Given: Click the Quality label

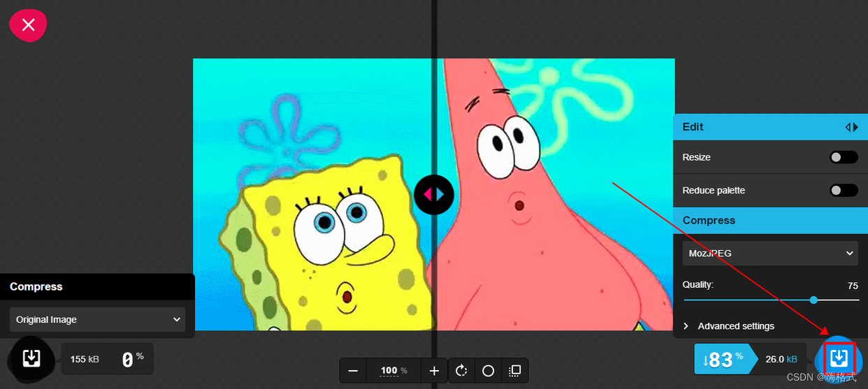Looking at the screenshot, I should pos(698,285).
